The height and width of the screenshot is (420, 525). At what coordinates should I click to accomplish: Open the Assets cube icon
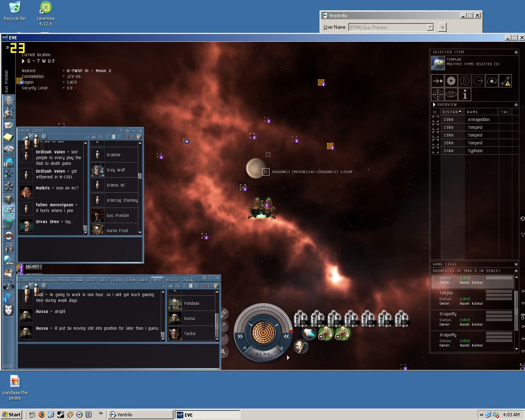point(9,199)
